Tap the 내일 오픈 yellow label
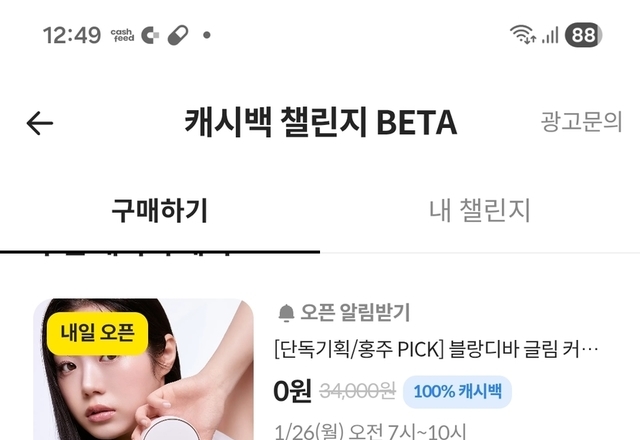Viewport: 640px width, 440px height. 97,333
